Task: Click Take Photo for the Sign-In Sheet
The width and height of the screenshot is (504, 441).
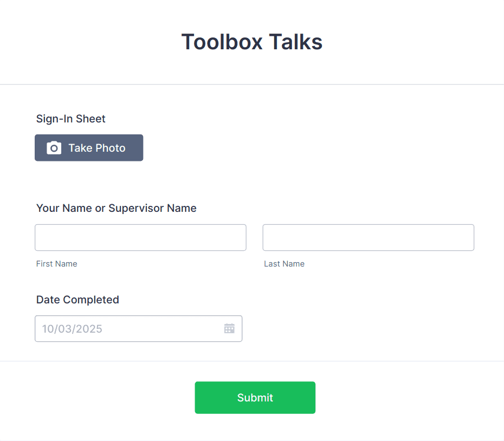Action: 88,147
